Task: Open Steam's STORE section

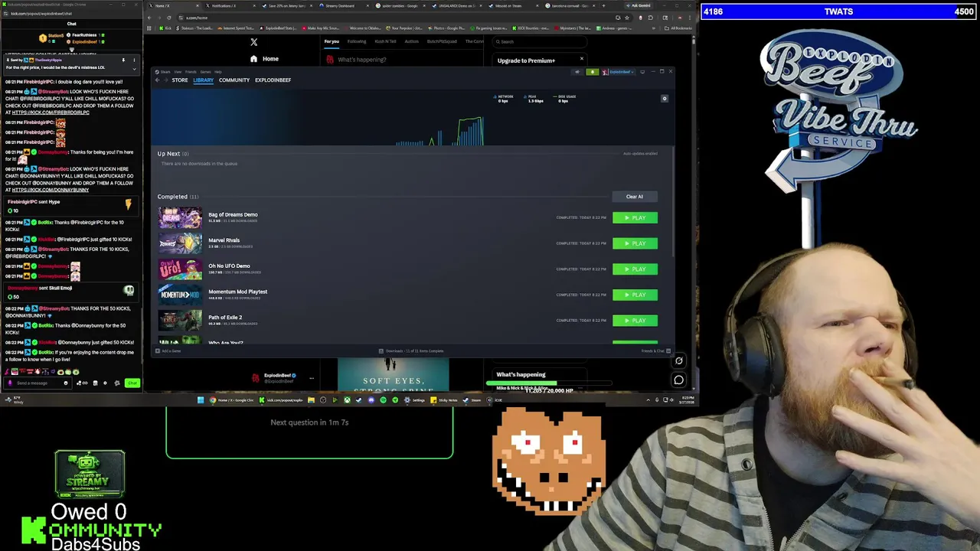Action: coord(180,80)
